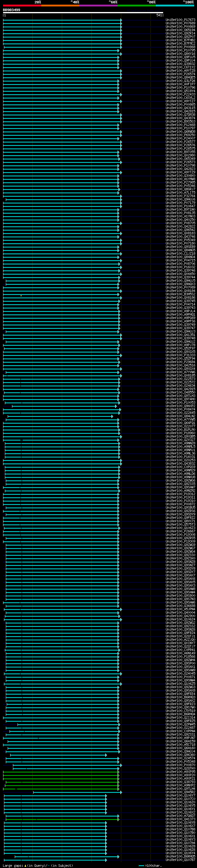Open hit UniRef100_B7FHB2
The width and height of the screenshot is (197, 868).
click(x=180, y=40)
